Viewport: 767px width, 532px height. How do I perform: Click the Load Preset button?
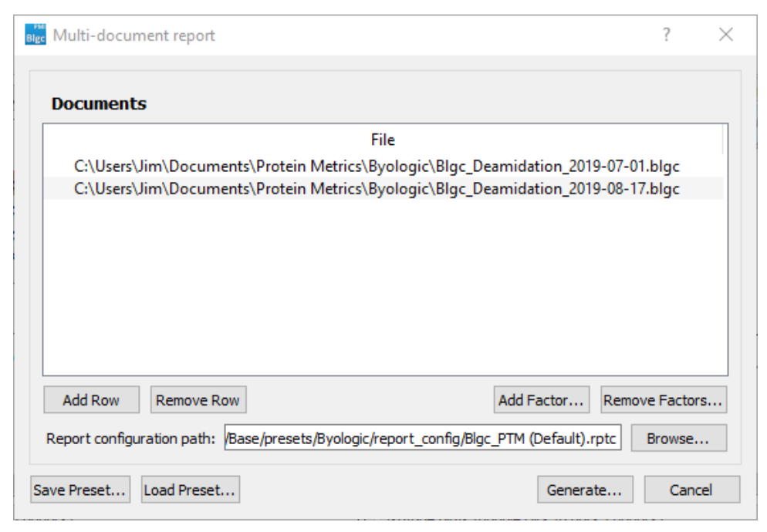coord(191,490)
